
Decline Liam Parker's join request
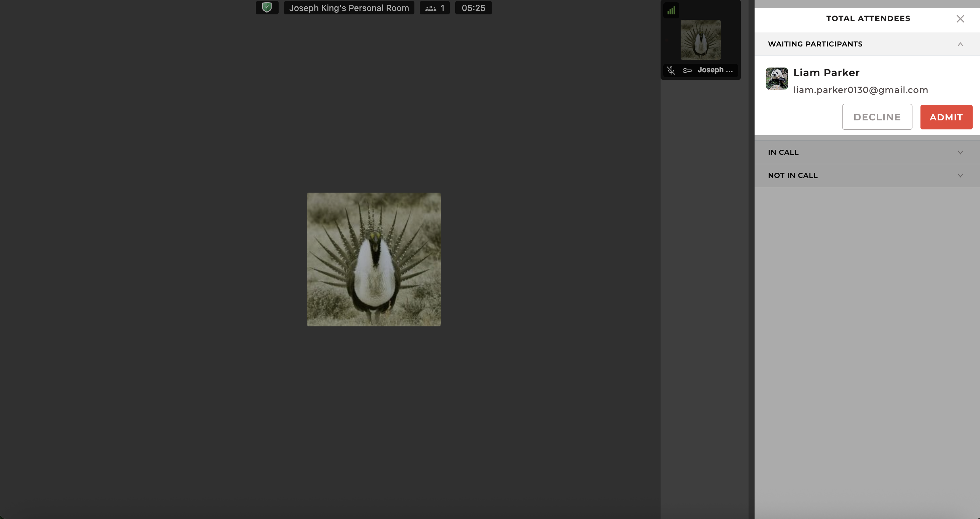tap(877, 117)
